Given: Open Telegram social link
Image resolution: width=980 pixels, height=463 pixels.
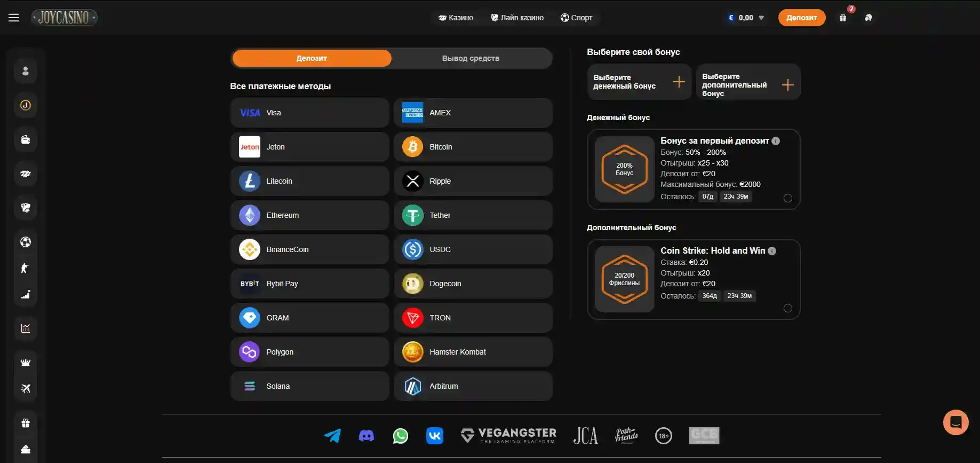Looking at the screenshot, I should point(332,436).
